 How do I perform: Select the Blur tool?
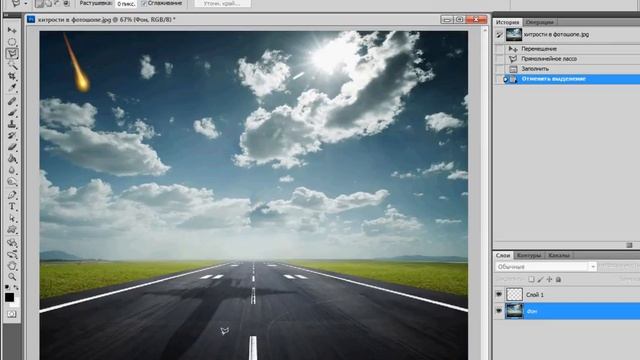tap(12, 170)
